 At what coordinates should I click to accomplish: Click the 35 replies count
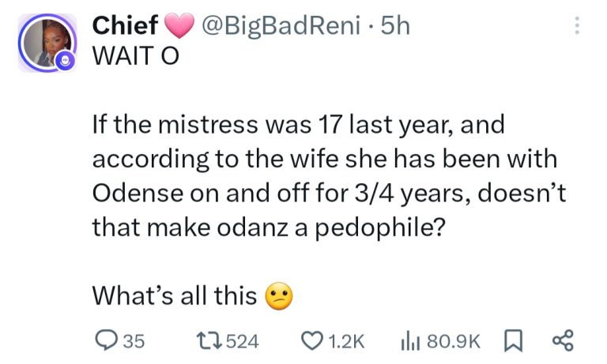point(134,340)
